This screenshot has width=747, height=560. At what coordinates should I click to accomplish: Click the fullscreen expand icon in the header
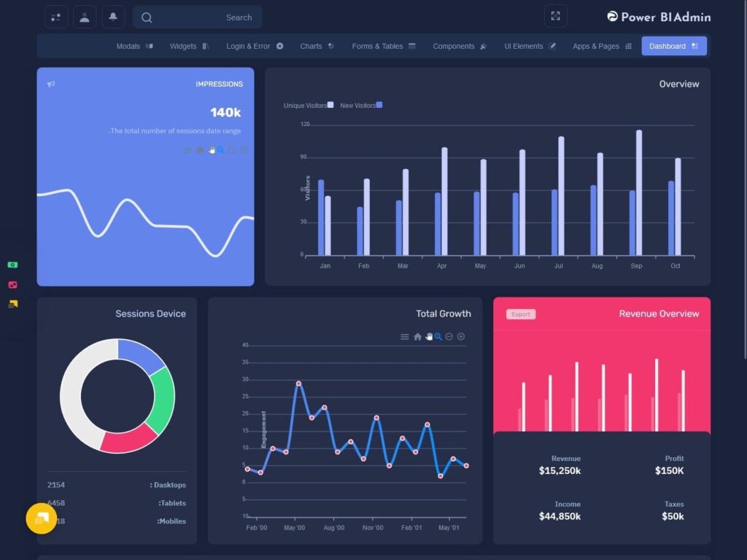click(x=555, y=15)
